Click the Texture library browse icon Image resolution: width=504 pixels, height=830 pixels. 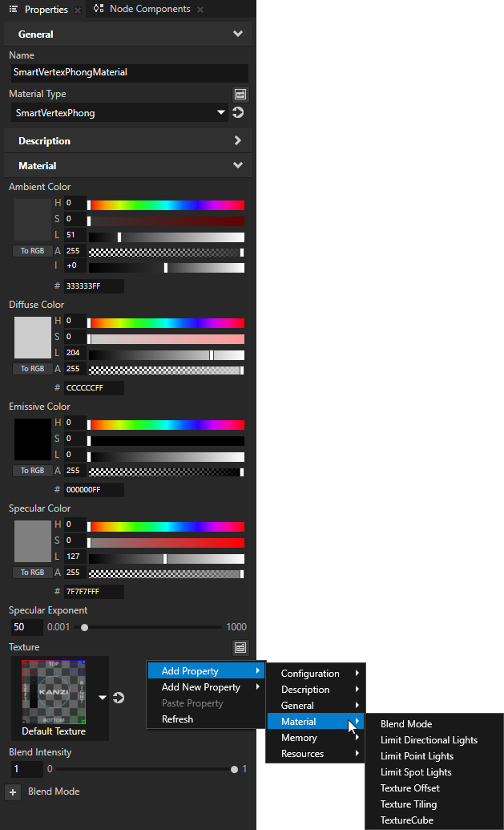[x=240, y=647]
